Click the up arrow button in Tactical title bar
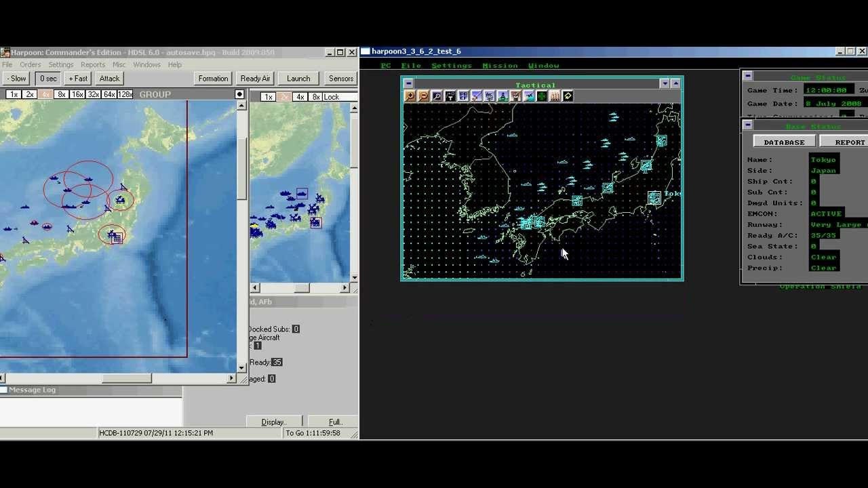Screen dimensions: 868x488 pos(675,83)
